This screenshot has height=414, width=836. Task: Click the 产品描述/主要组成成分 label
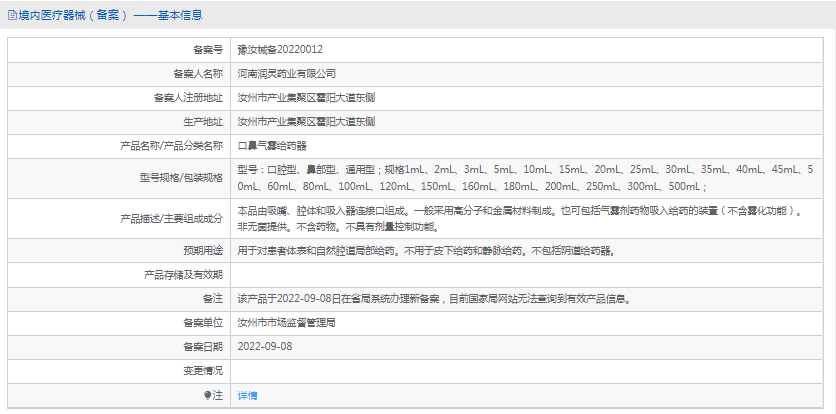(x=172, y=219)
